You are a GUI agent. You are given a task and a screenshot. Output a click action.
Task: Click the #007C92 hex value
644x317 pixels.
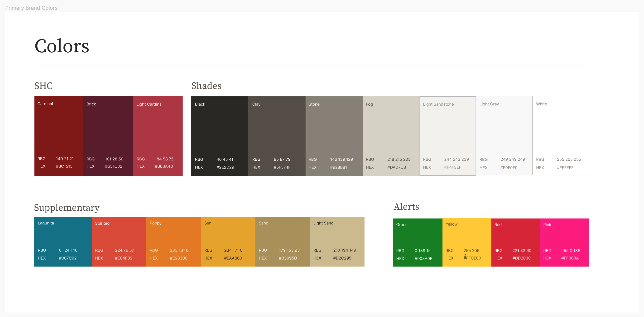(68, 258)
